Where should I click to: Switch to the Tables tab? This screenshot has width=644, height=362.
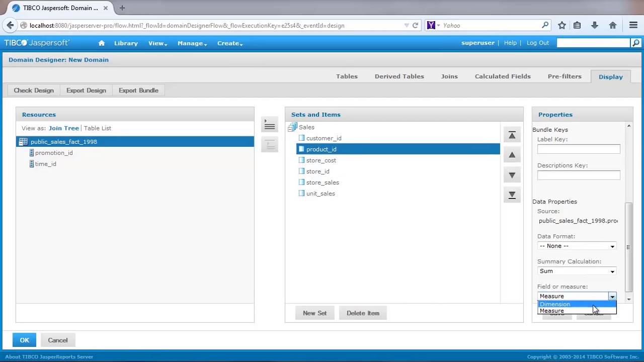(x=347, y=76)
